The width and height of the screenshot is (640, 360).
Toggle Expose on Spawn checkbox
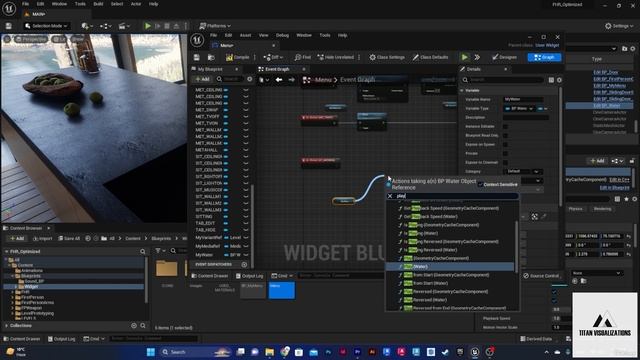point(505,144)
